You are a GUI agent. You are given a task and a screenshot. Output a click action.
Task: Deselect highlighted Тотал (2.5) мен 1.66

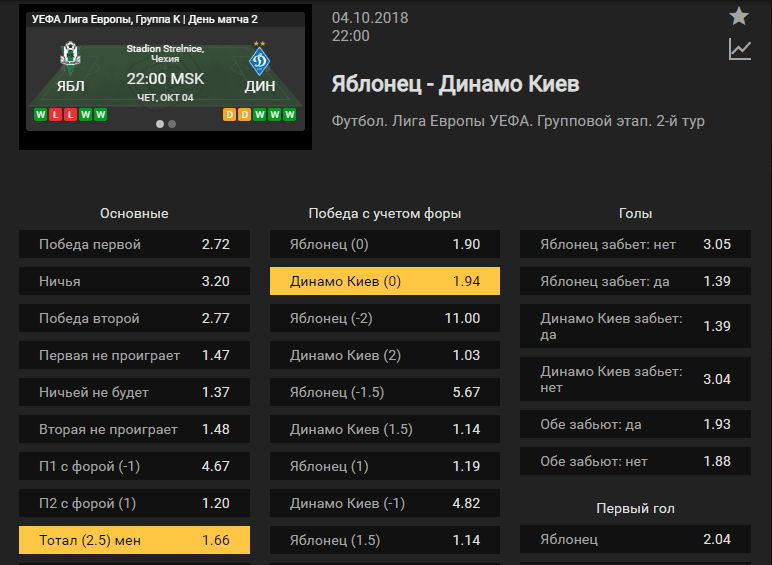pyautogui.click(x=134, y=540)
